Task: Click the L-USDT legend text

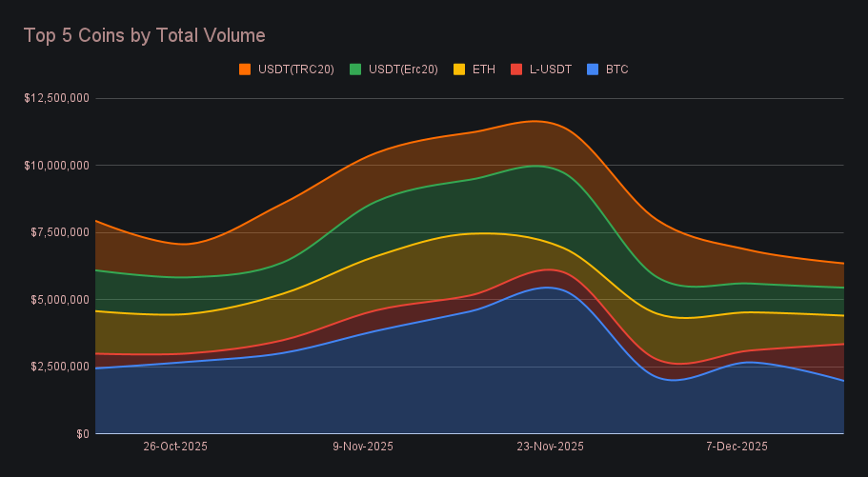Action: [x=550, y=70]
